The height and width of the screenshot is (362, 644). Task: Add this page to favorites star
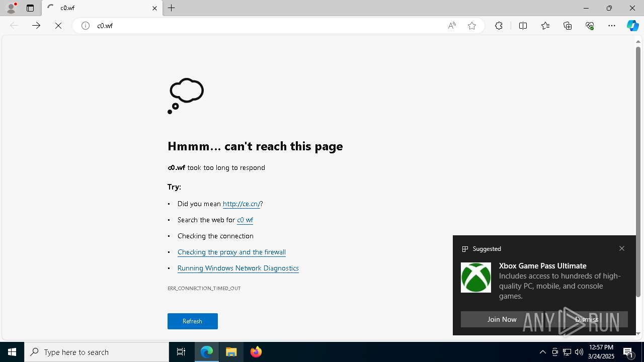coord(472,26)
